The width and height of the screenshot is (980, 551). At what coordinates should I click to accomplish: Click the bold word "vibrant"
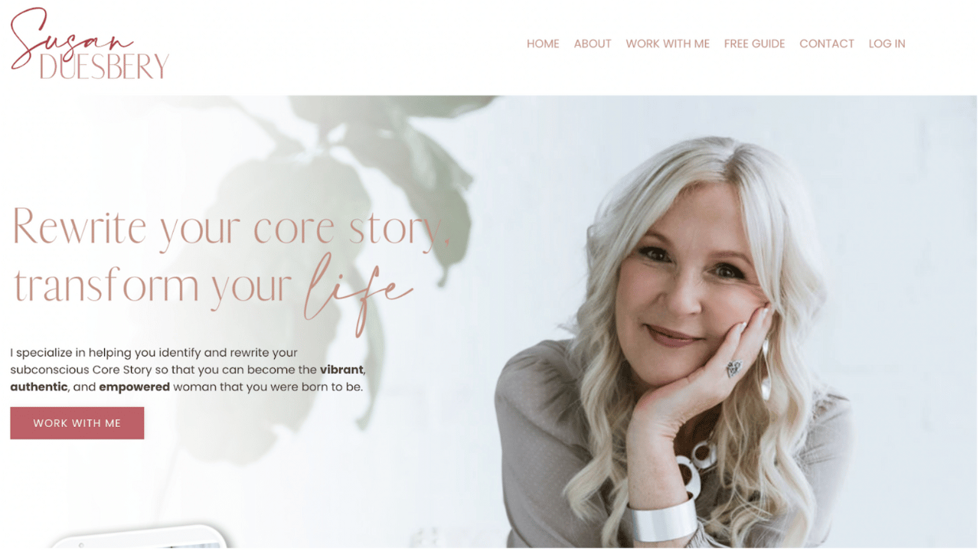(x=341, y=370)
